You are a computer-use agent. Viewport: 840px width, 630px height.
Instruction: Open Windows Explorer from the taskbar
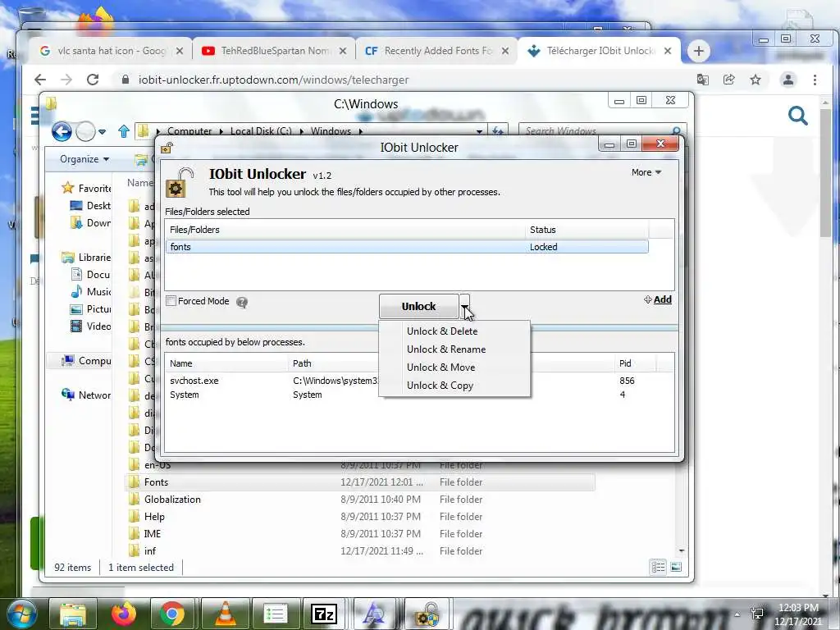pos(73,614)
